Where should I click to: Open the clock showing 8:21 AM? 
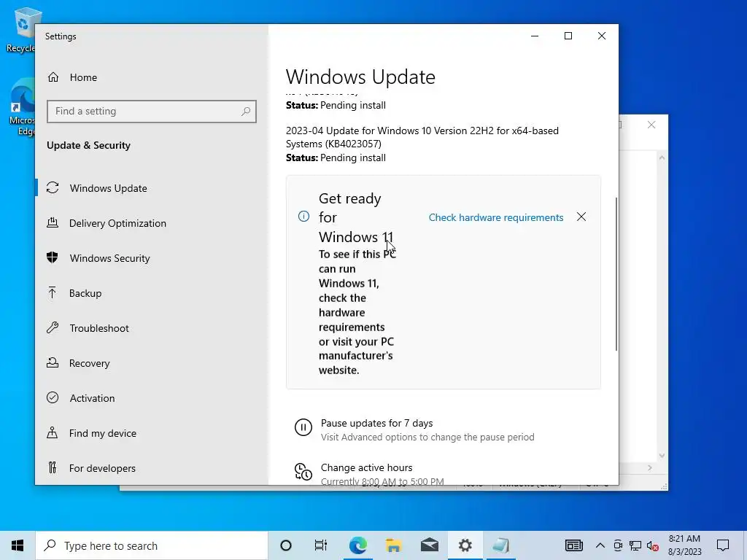tap(684, 545)
